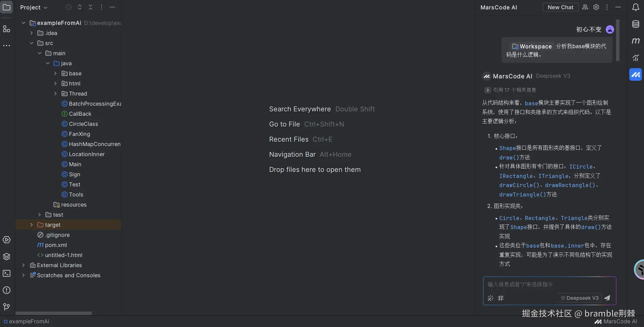
Task: Open the Database tool window
Action: (x=635, y=24)
